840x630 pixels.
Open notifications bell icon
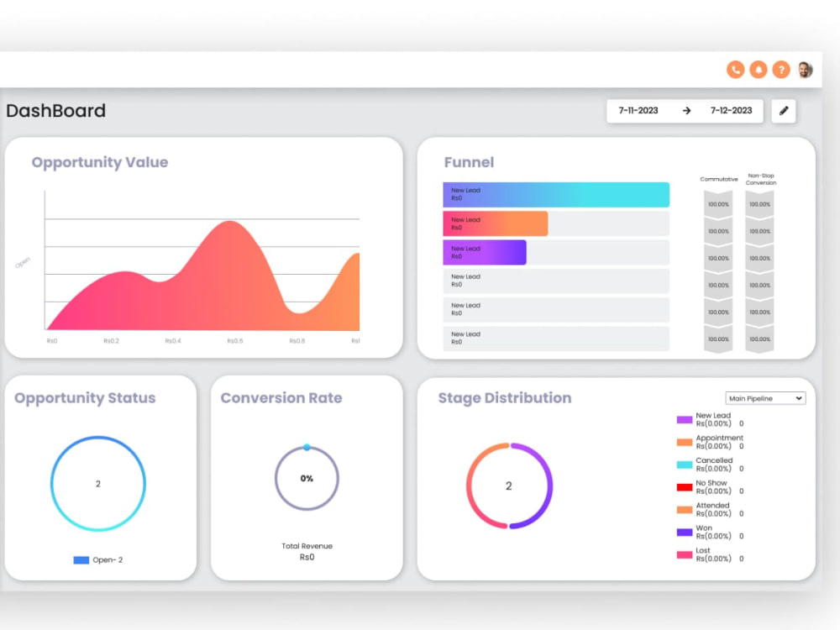point(759,70)
